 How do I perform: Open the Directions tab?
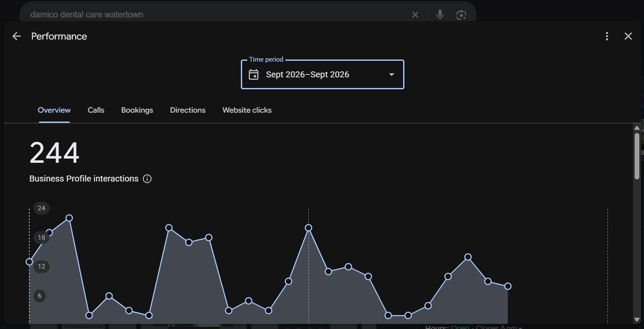click(188, 110)
